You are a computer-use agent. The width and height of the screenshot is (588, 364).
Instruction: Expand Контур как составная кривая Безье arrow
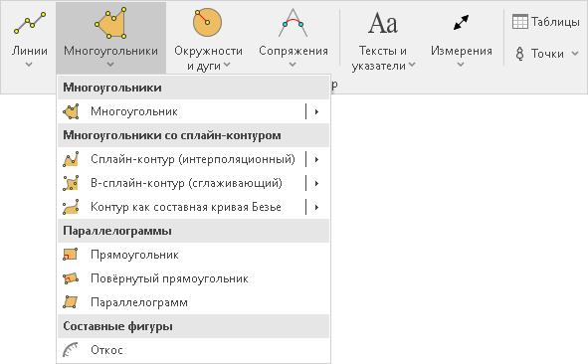pyautogui.click(x=316, y=207)
